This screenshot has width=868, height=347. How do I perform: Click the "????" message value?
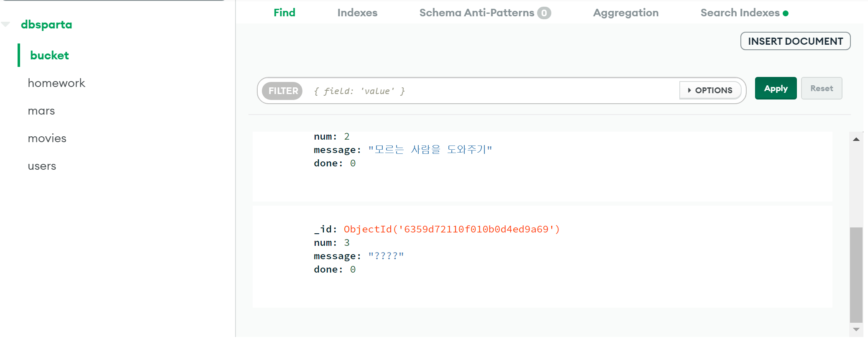pyautogui.click(x=386, y=256)
